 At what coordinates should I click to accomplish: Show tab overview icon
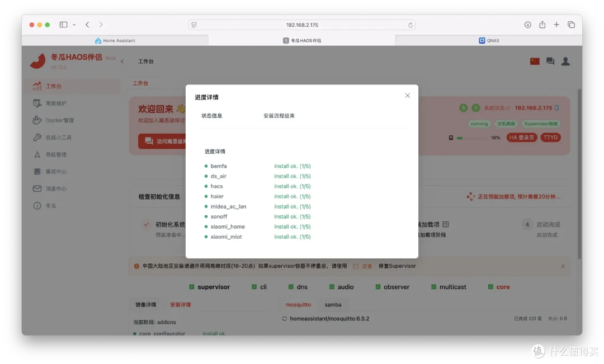point(571,25)
